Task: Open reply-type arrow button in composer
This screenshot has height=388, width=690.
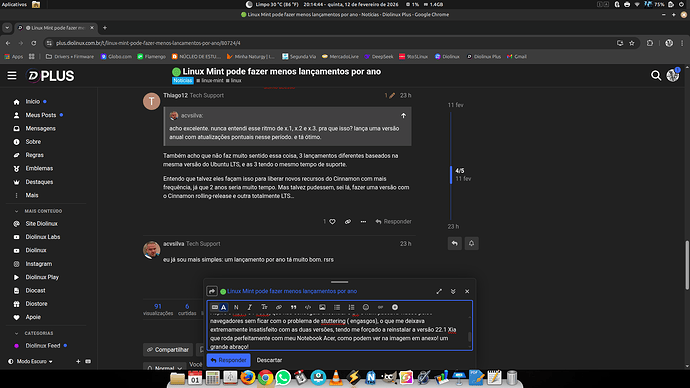Action: tap(212, 291)
